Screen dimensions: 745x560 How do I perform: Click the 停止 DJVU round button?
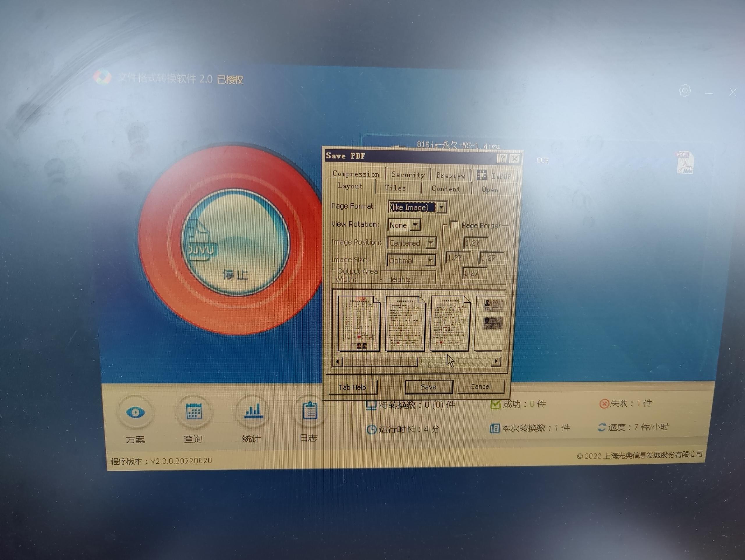pos(235,242)
